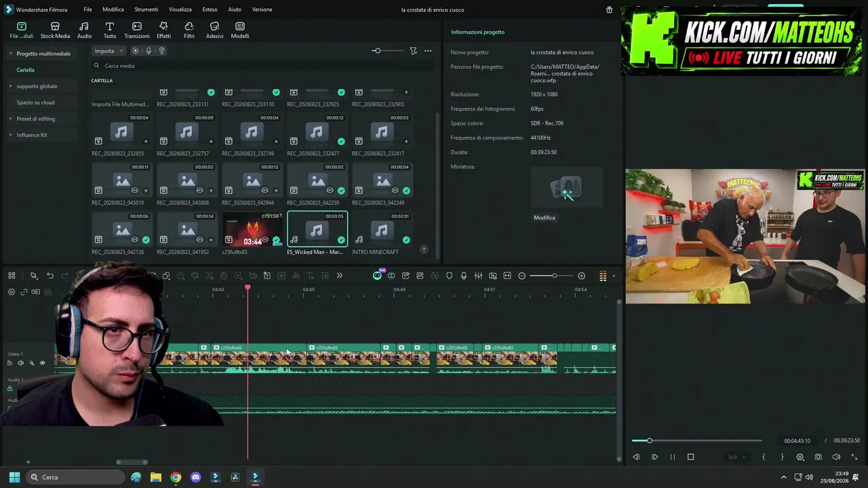Toggle the lock on the Audio 1 track
The height and width of the screenshot is (488, 868).
[x=9, y=389]
